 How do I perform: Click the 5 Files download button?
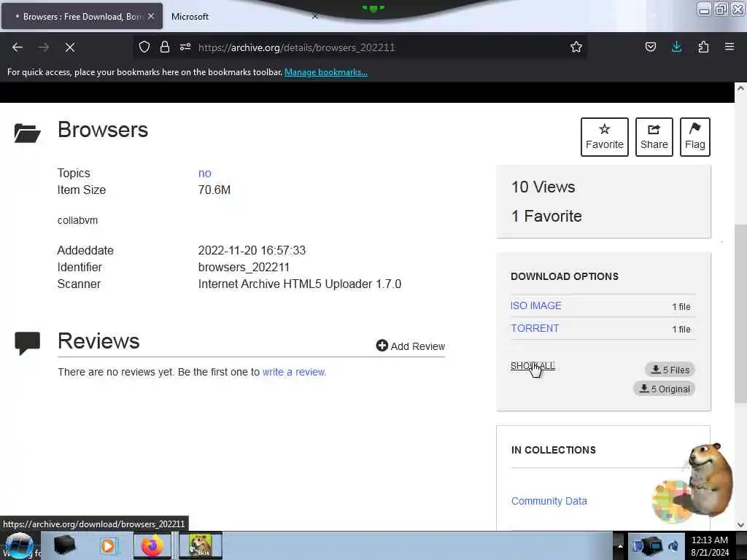pyautogui.click(x=670, y=370)
